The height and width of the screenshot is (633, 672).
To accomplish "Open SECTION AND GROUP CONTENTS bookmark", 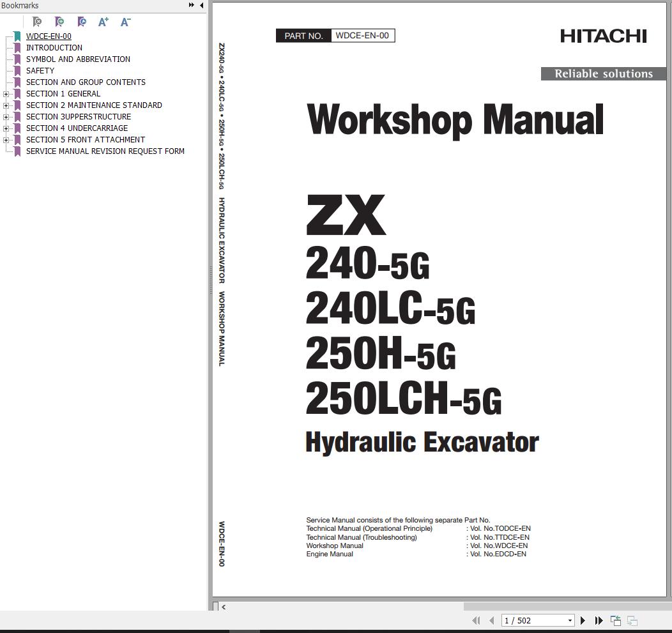I will pos(86,82).
